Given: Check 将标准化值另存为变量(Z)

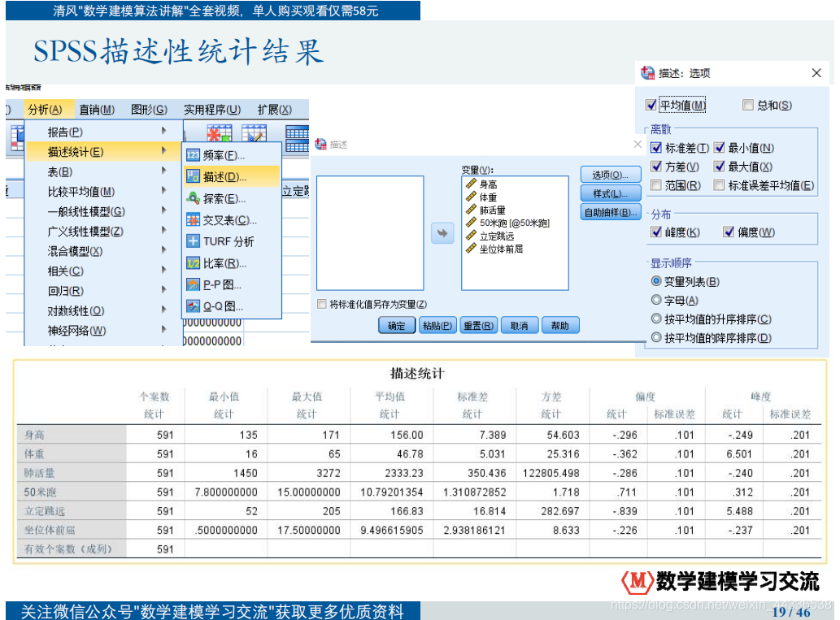Looking at the screenshot, I should coord(322,304).
